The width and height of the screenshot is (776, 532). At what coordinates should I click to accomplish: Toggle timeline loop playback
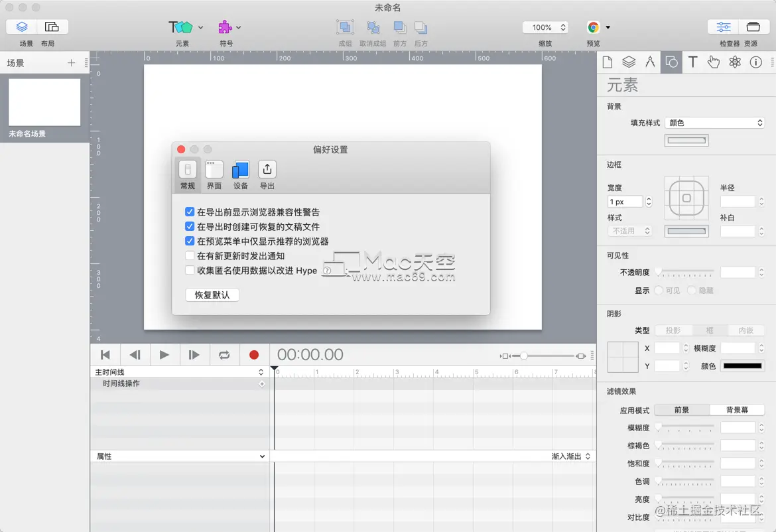tap(224, 355)
